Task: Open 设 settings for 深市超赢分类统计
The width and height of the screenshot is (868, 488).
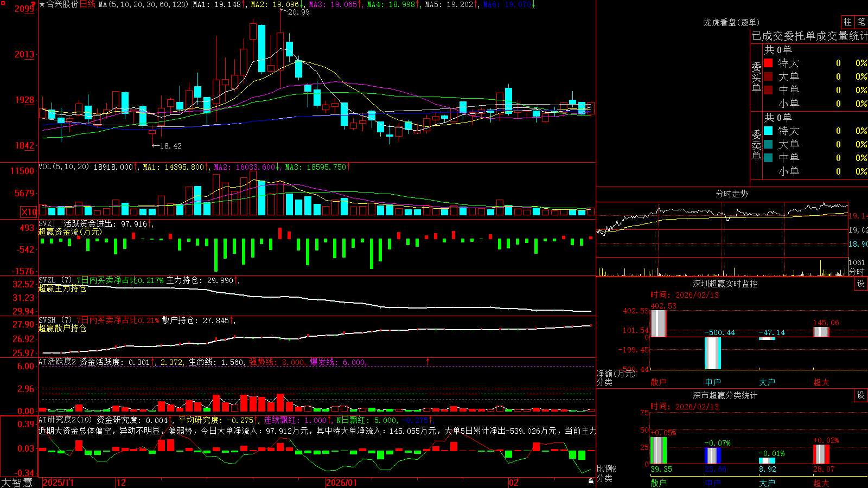Action: pos(860,395)
